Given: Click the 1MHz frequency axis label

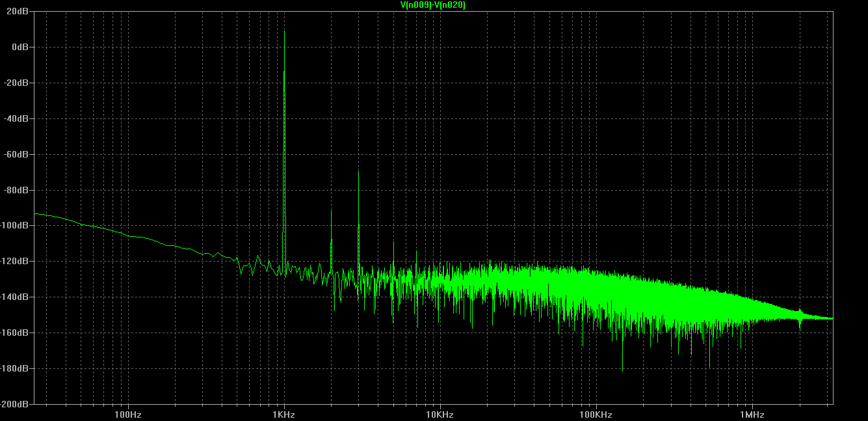Looking at the screenshot, I should (x=752, y=414).
